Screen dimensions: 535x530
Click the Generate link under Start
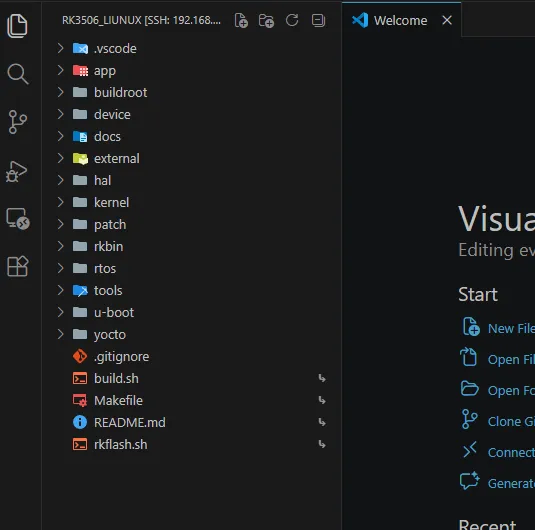[511, 484]
